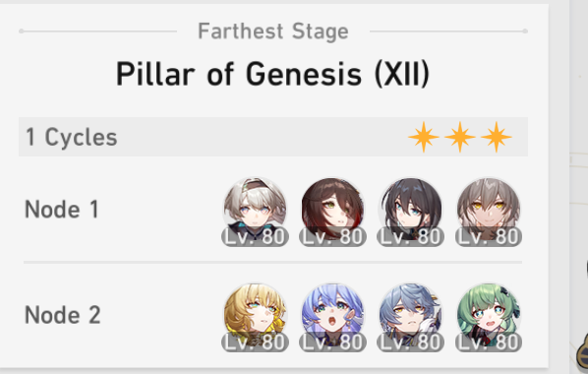This screenshot has height=374, width=588.
Task: Select the Node 1 label
Action: pyautogui.click(x=62, y=210)
